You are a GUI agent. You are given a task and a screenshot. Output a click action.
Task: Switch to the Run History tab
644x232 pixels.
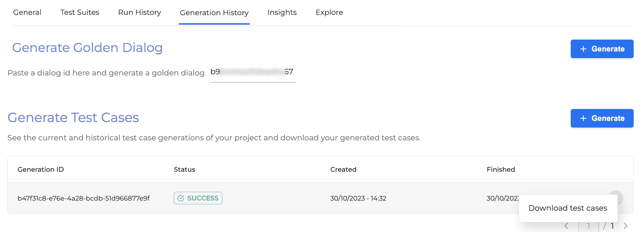tap(139, 12)
